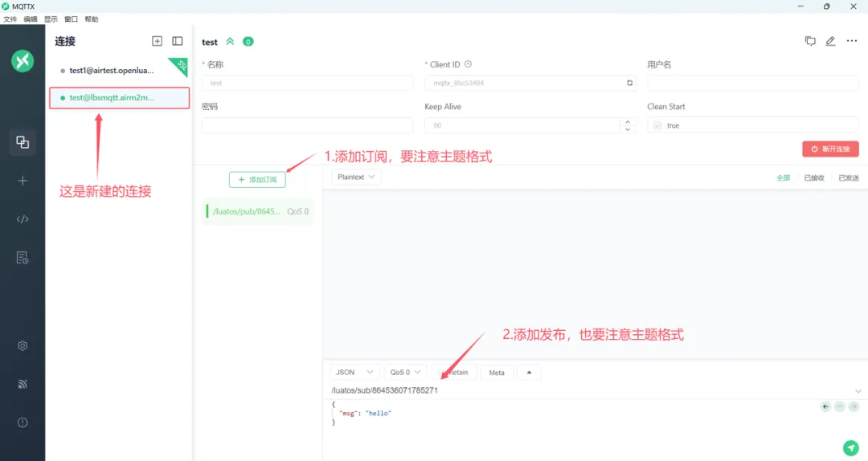Click the red 断开连接 button
Screen dimensions: 868x461
pyautogui.click(x=830, y=149)
